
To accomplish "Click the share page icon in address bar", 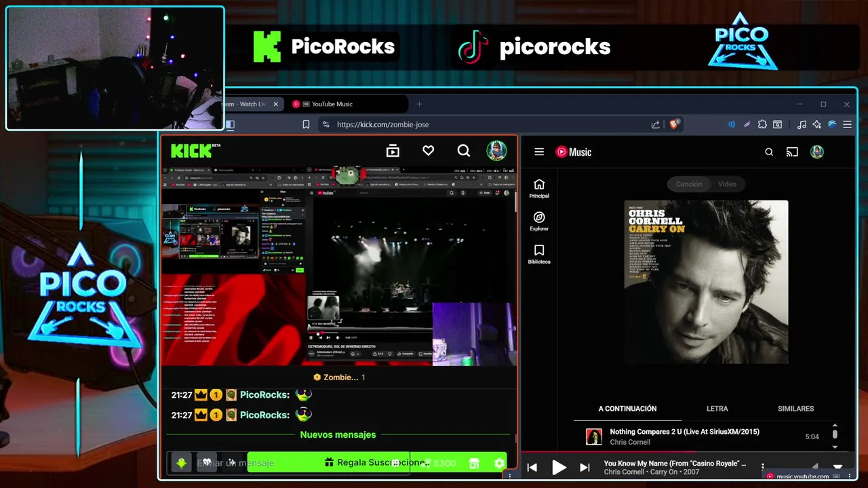I will (x=655, y=124).
